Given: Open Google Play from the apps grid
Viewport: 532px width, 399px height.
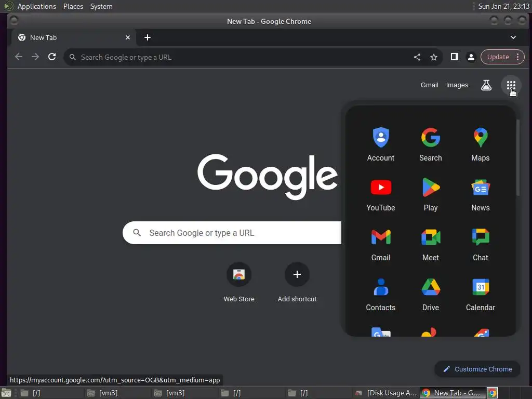Looking at the screenshot, I should [431, 194].
